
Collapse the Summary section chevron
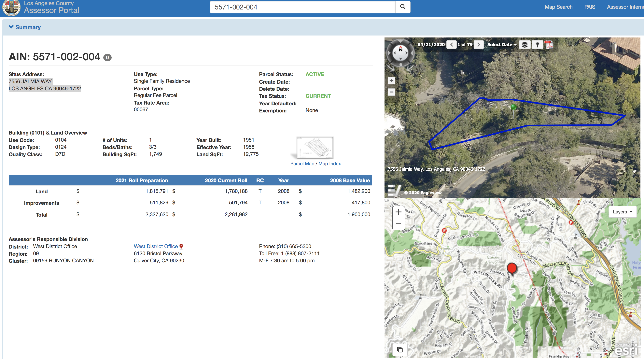click(x=11, y=27)
